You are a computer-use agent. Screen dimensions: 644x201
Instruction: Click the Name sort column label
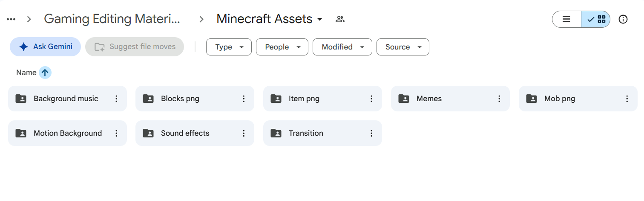coord(26,73)
